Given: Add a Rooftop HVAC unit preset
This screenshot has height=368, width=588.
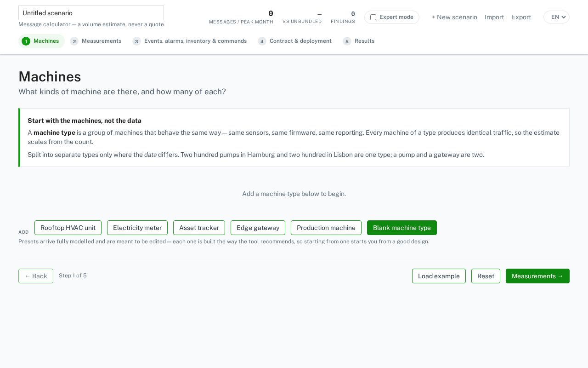Looking at the screenshot, I should 68,228.
